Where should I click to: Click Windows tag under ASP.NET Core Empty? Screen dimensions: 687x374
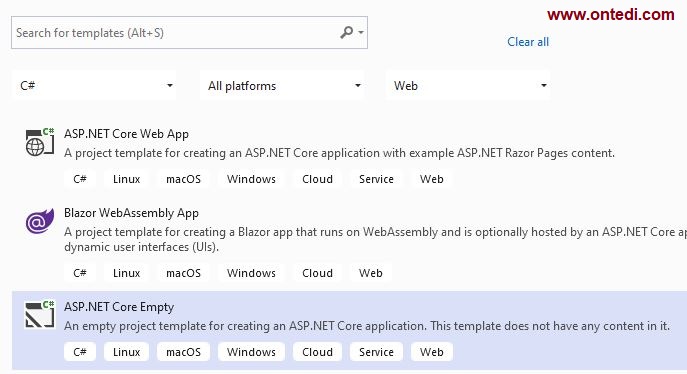tap(251, 352)
